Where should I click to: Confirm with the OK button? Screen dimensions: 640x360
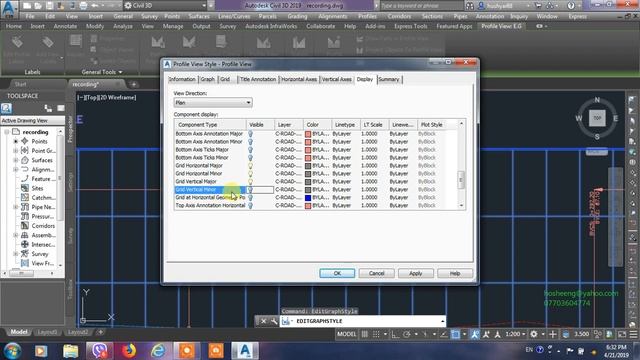point(337,273)
